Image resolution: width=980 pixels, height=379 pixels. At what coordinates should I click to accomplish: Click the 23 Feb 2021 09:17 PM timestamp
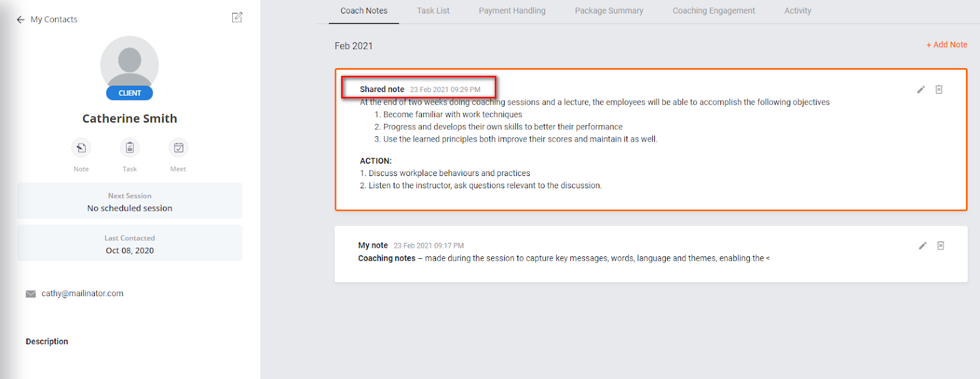[429, 246]
